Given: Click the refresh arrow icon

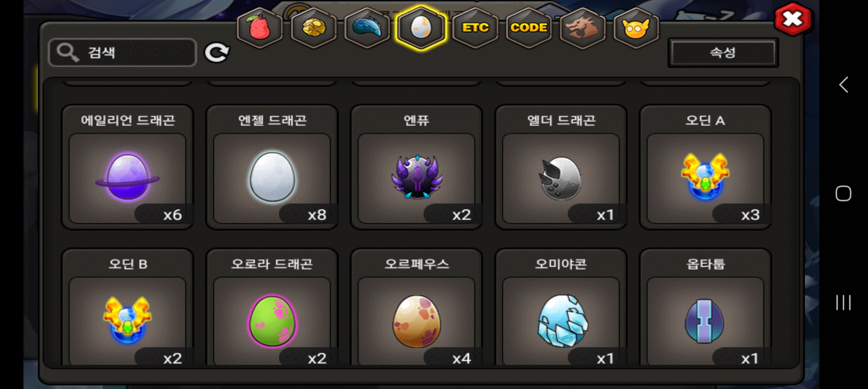Looking at the screenshot, I should click(x=217, y=53).
